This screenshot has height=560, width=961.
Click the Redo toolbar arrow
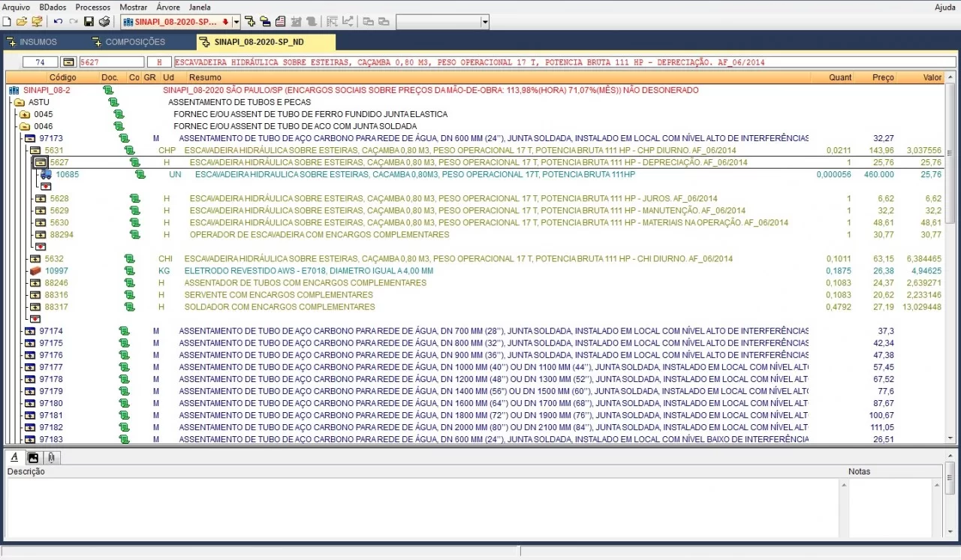click(73, 22)
